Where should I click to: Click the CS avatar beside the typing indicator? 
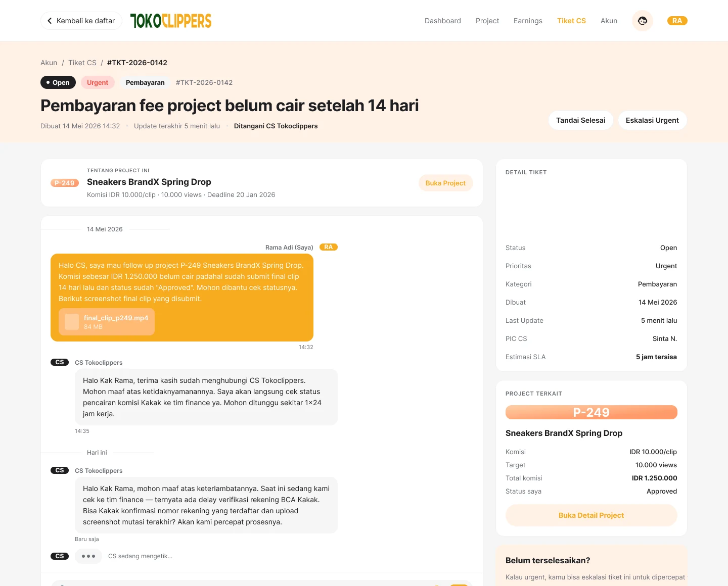pyautogui.click(x=60, y=556)
